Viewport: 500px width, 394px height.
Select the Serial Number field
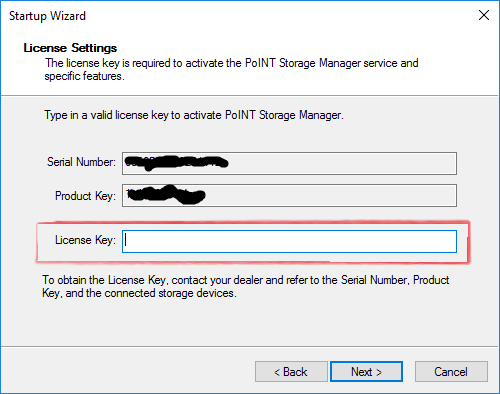(289, 163)
